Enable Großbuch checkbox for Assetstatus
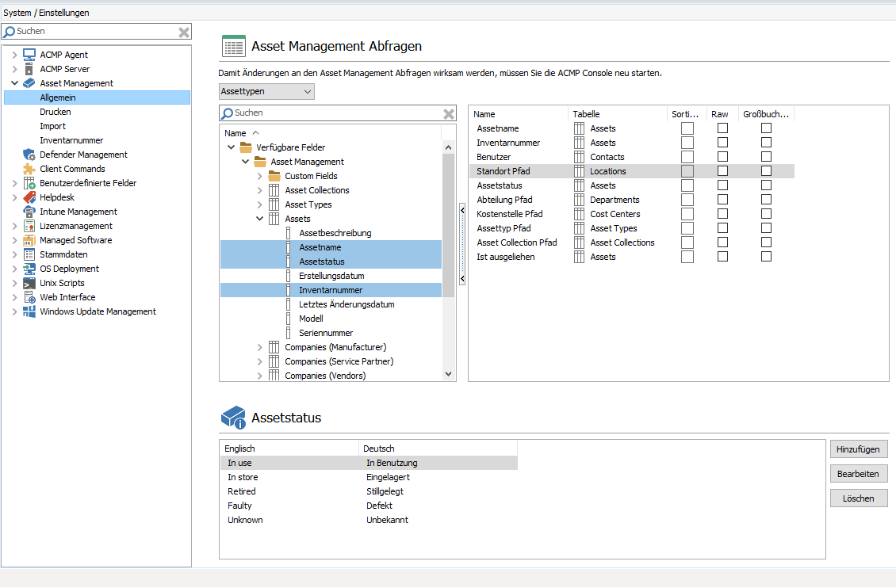Image resolution: width=896 pixels, height=588 pixels. click(765, 185)
